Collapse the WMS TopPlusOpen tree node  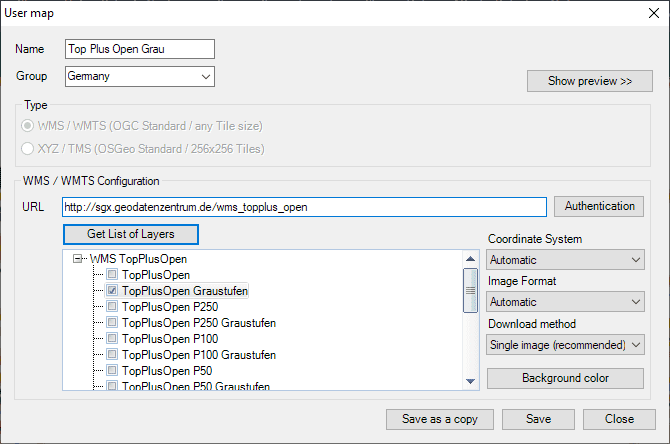pos(77,259)
